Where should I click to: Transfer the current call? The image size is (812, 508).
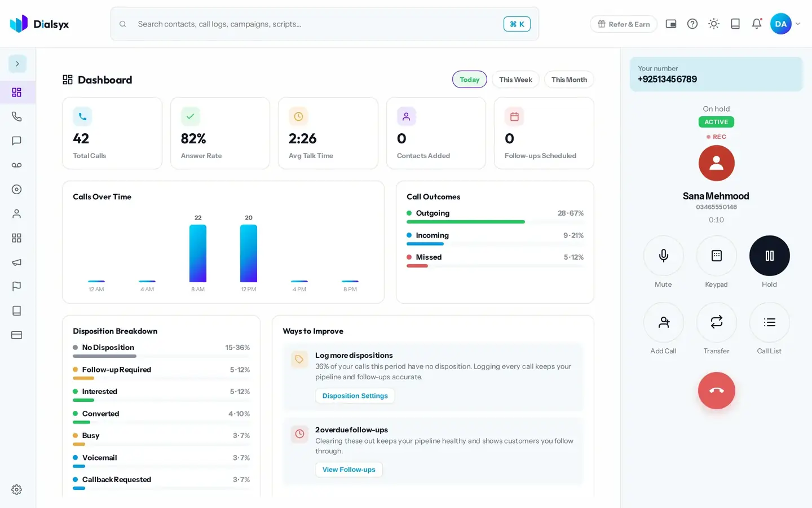pyautogui.click(x=717, y=322)
